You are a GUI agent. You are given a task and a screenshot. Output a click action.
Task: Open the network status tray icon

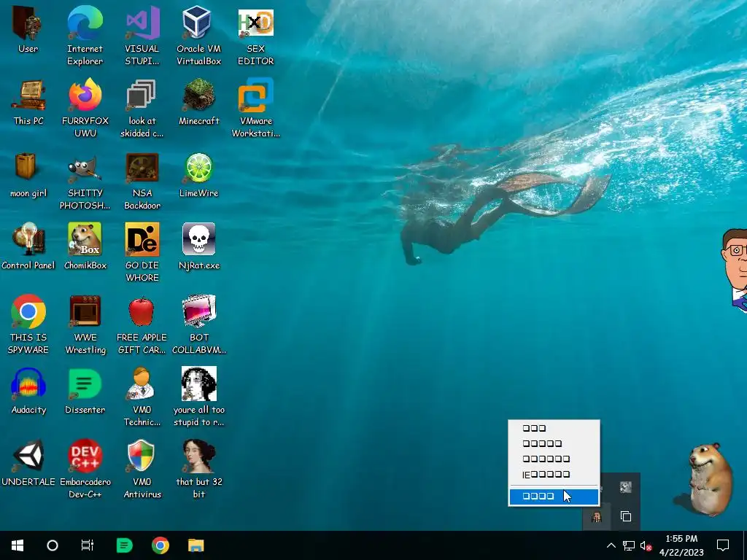[x=629, y=545]
